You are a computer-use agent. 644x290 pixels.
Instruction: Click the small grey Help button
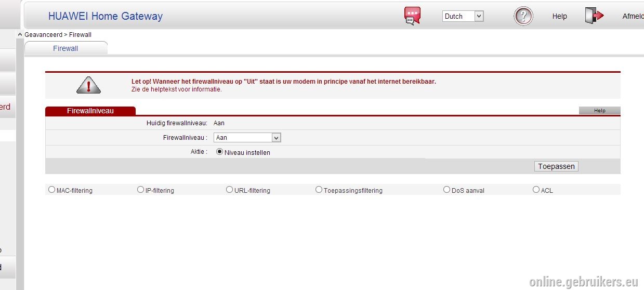click(x=600, y=110)
